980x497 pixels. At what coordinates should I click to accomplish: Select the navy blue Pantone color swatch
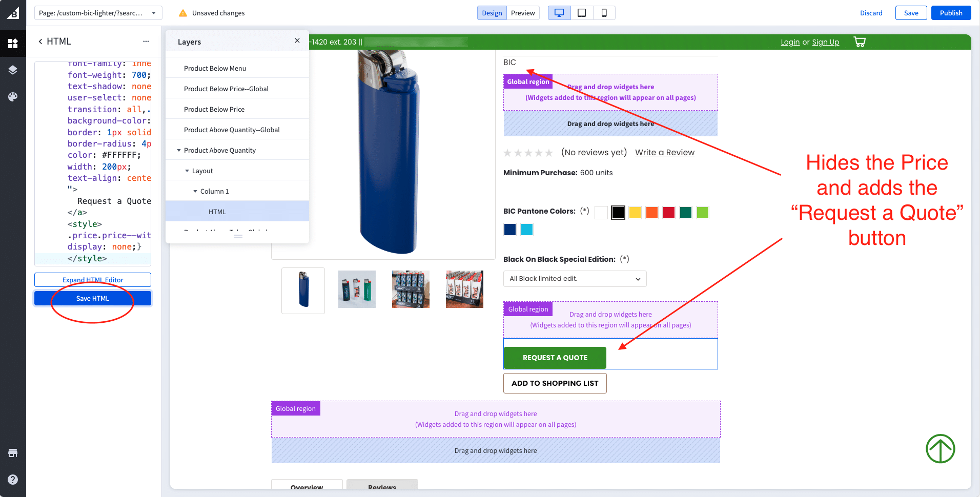click(510, 230)
